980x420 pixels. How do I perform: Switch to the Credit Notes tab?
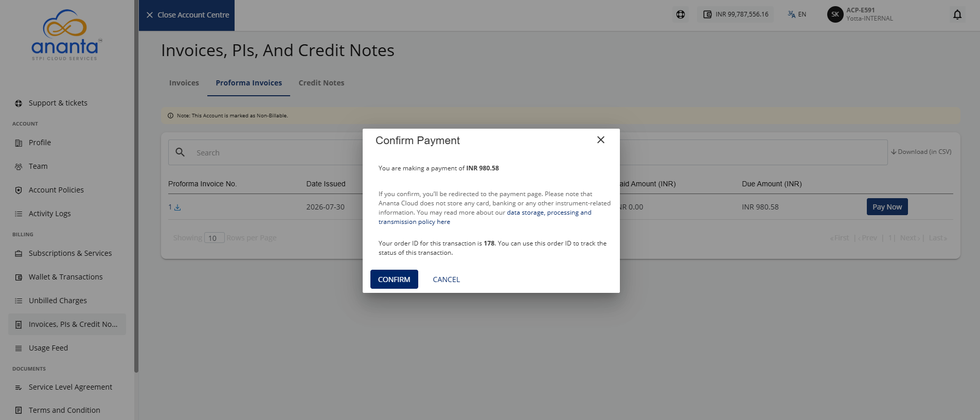(322, 83)
